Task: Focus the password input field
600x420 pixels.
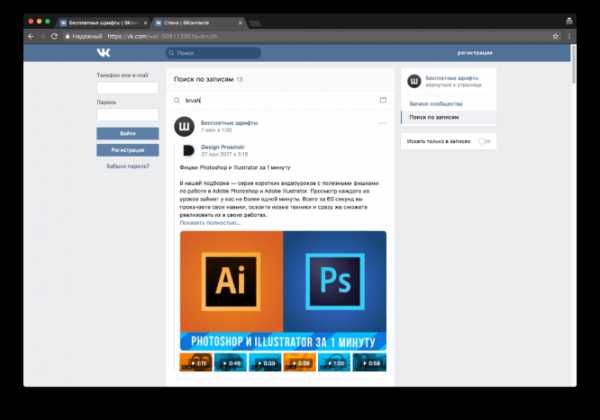Action: click(x=127, y=115)
